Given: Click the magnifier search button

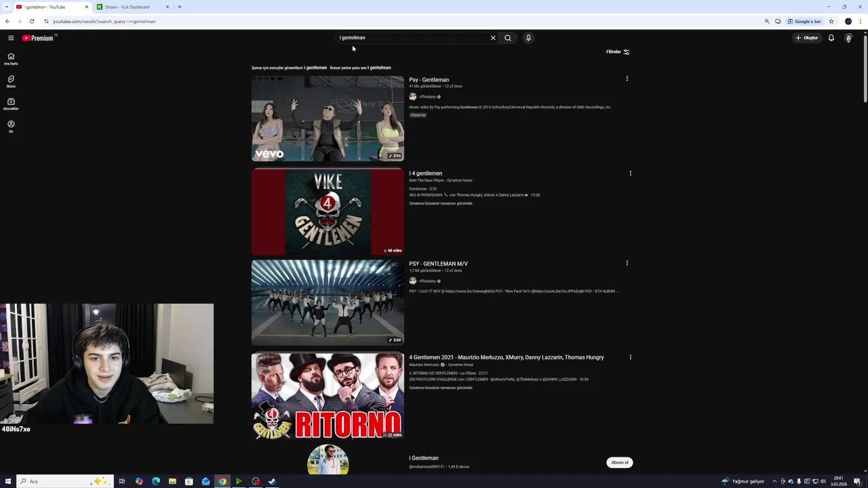Looking at the screenshot, I should point(507,38).
